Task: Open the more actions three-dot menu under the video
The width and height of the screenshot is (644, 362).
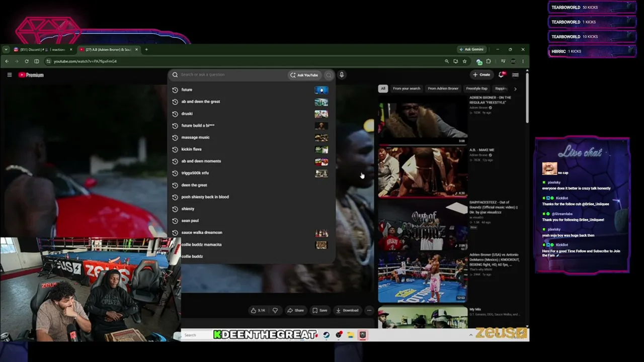Action: click(369, 310)
